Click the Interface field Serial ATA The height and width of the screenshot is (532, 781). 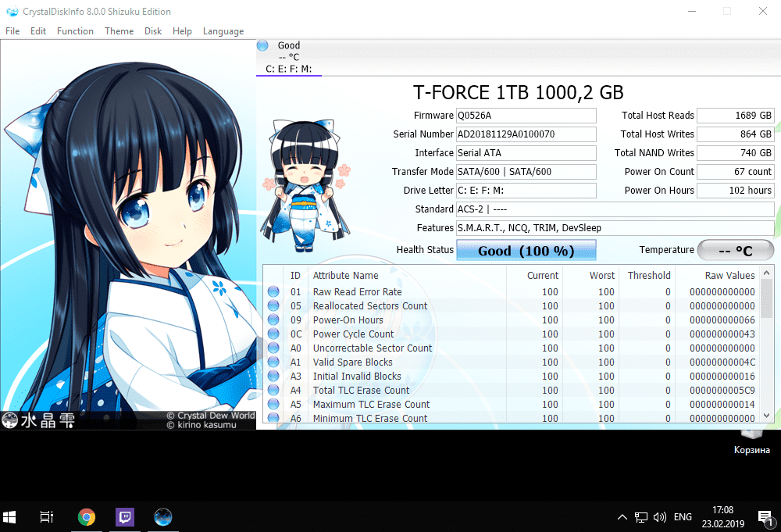point(526,153)
